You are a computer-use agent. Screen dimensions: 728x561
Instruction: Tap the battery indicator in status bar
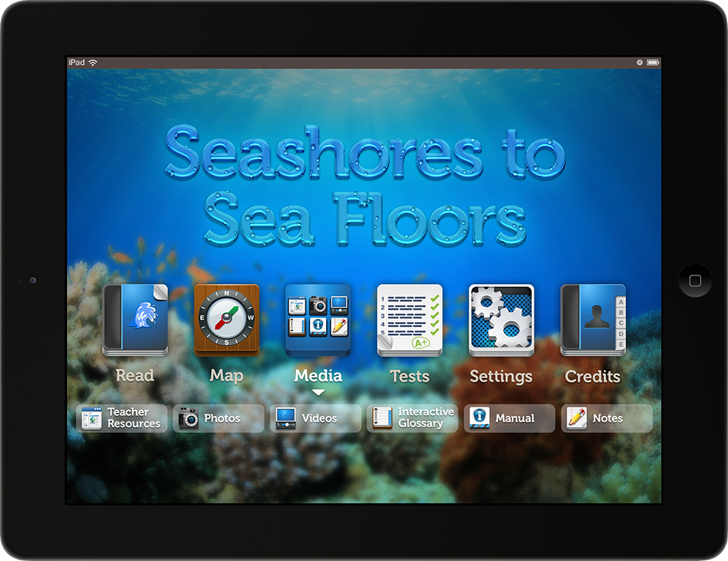[x=652, y=63]
